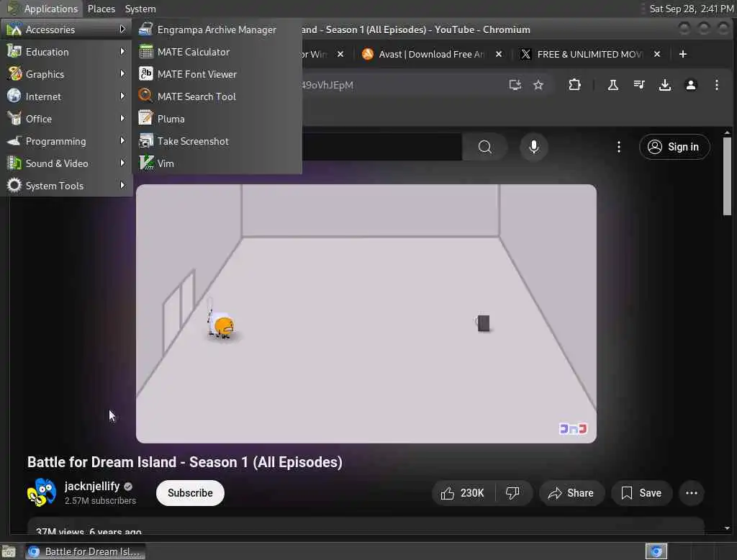Close the FREE & UNLIMITED MOV tab
Viewport: 737px width, 560px height.
(x=657, y=54)
